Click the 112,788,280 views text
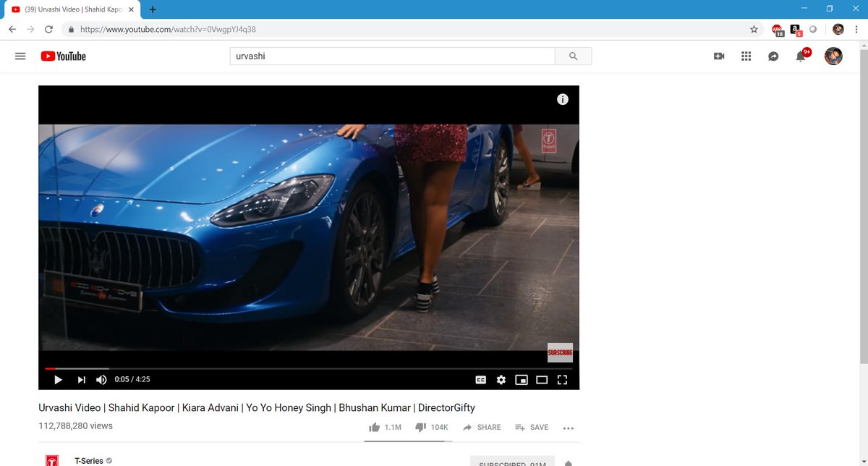This screenshot has height=466, width=868. click(75, 425)
